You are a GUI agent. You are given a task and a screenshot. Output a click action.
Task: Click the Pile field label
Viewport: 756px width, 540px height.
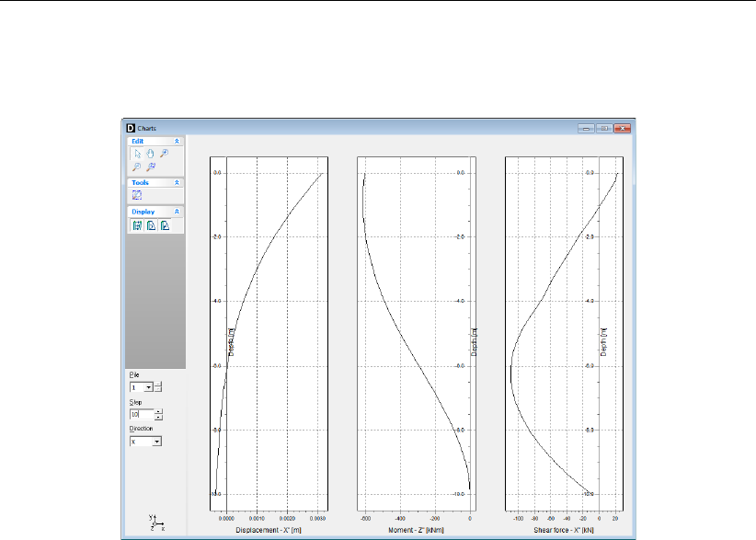(134, 374)
